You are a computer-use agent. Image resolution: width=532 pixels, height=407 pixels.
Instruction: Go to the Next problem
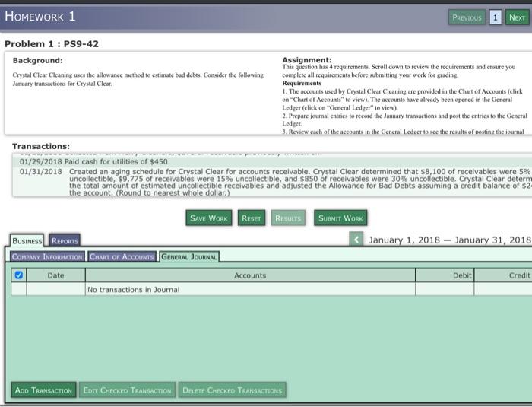click(517, 17)
